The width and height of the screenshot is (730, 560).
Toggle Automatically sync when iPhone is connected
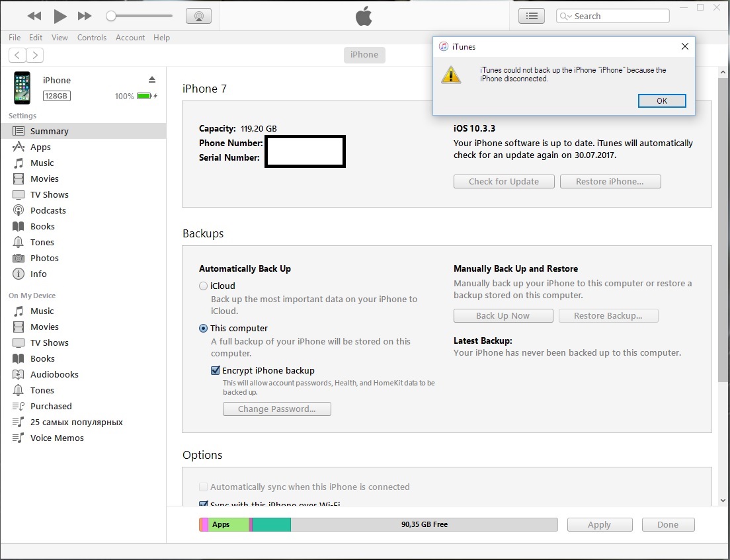(x=204, y=487)
